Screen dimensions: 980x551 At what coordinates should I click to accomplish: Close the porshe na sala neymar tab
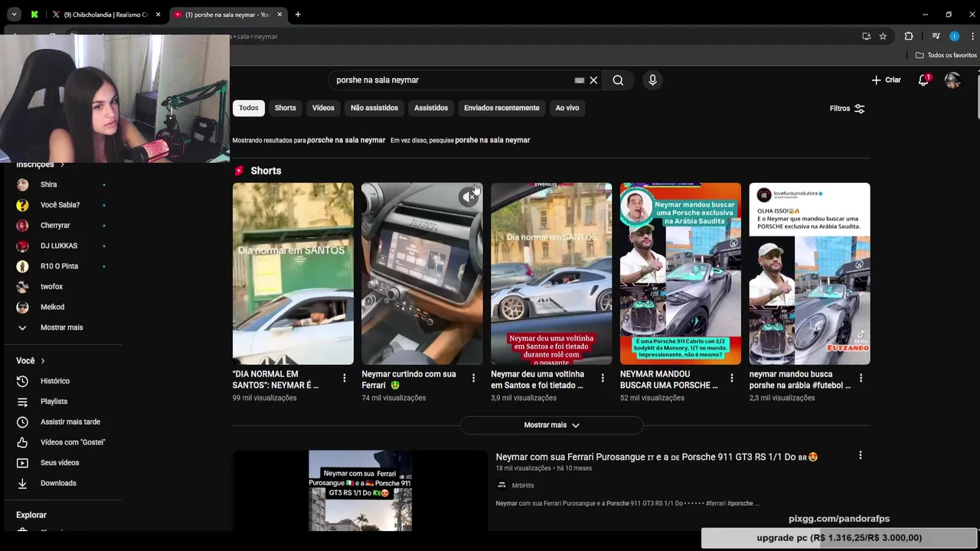click(279, 15)
